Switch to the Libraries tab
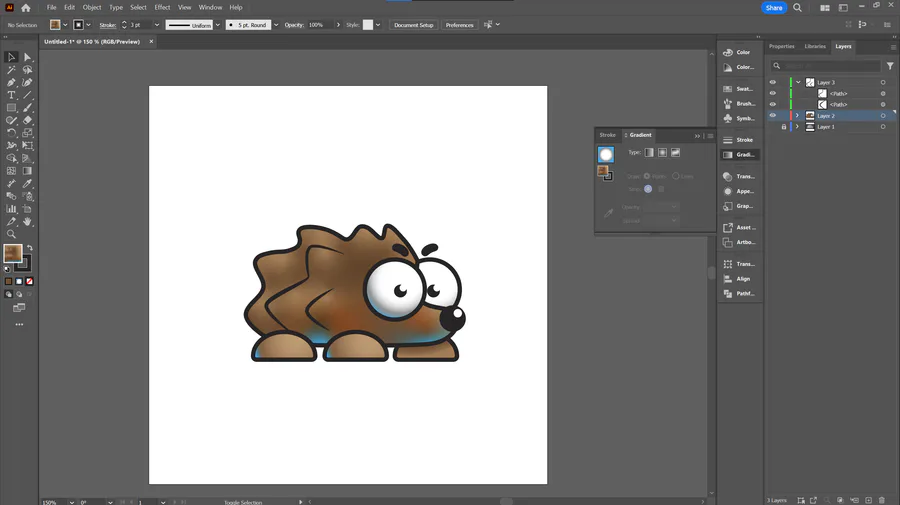 [x=814, y=46]
